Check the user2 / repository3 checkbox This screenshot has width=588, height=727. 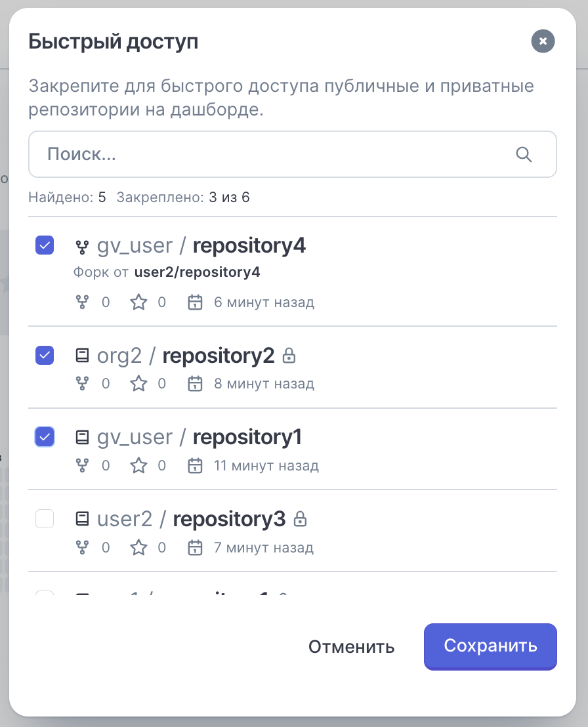coord(45,519)
